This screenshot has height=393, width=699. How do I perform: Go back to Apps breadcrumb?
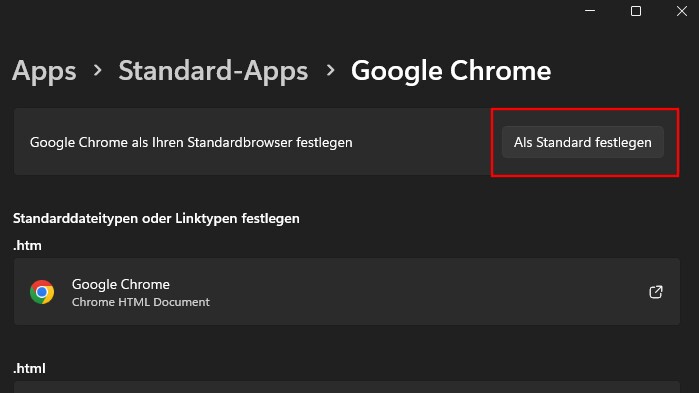(44, 71)
